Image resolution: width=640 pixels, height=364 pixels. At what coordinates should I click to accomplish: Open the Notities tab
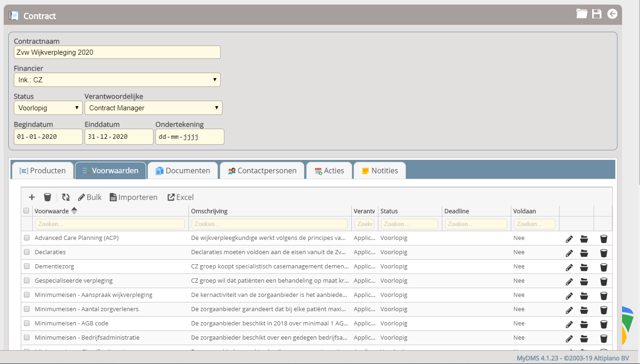click(380, 171)
